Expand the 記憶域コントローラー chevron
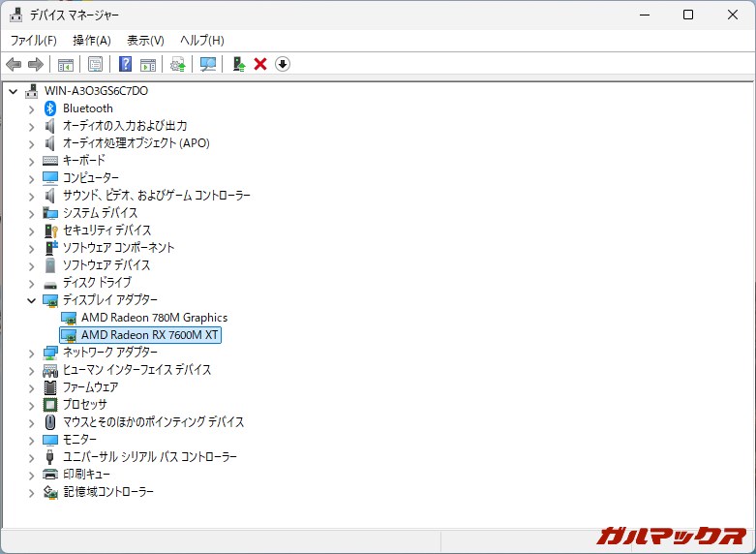 pyautogui.click(x=31, y=493)
